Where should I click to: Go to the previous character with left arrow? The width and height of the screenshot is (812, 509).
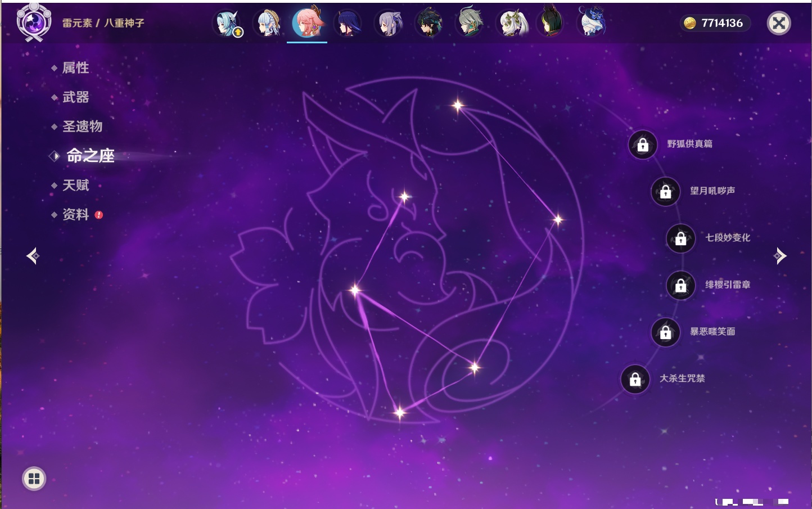click(33, 256)
